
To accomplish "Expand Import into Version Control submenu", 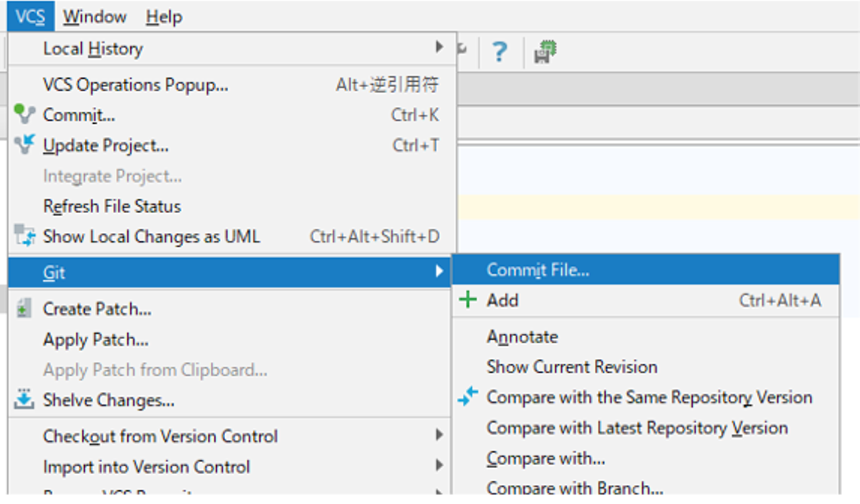I will (439, 465).
